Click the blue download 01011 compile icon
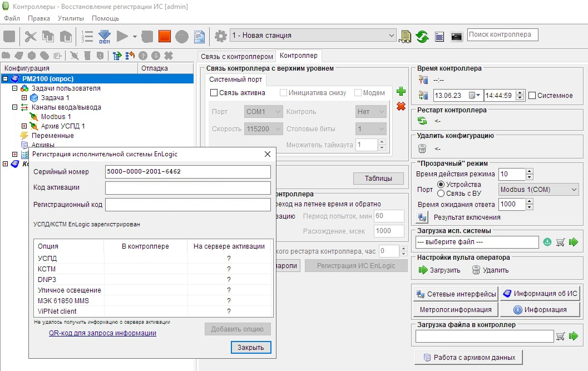 pyautogui.click(x=105, y=36)
